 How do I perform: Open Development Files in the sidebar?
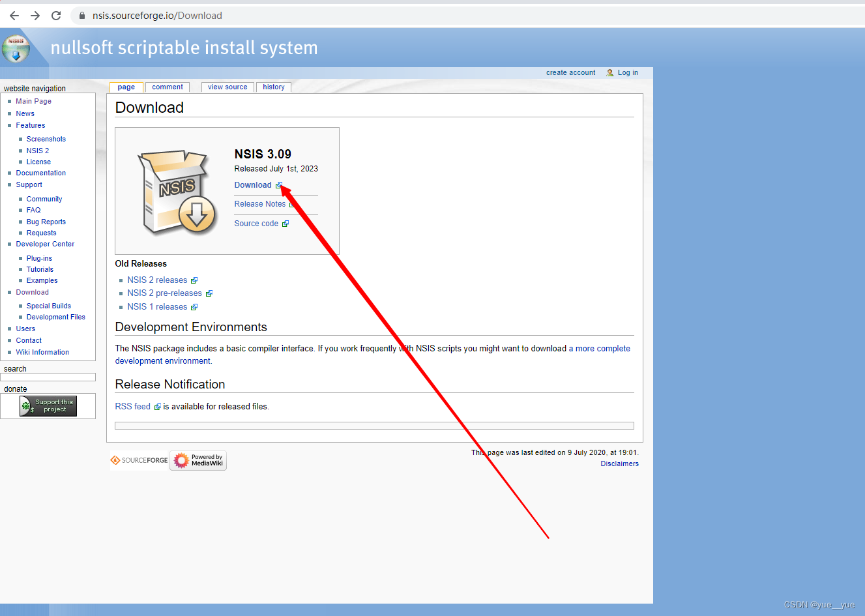[x=56, y=317]
